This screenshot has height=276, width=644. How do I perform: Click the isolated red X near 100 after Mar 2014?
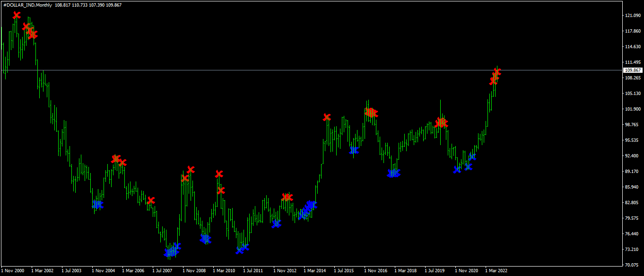(x=327, y=117)
